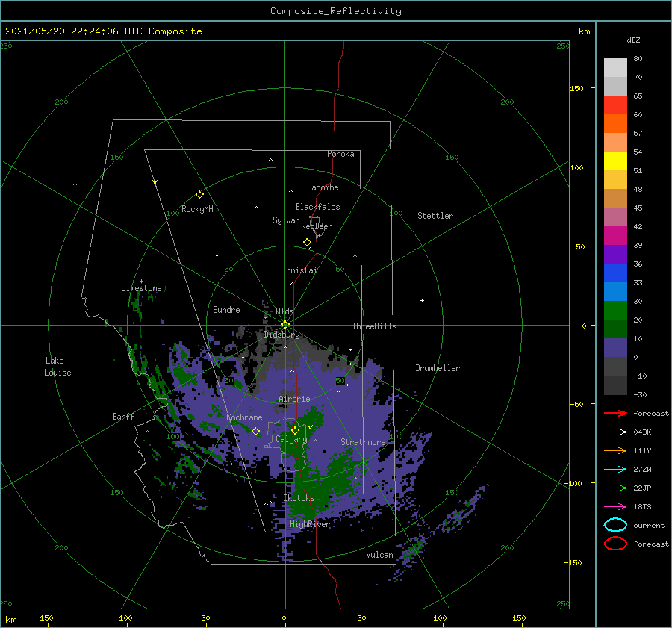Click the yellow diamond marker near RockyMH
Screen dimensions: 672x628
pyautogui.click(x=199, y=195)
